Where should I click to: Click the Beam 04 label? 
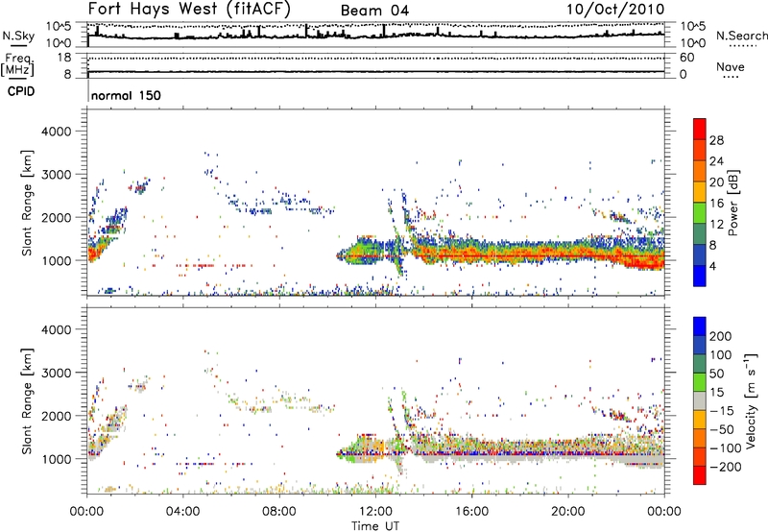pos(374,11)
